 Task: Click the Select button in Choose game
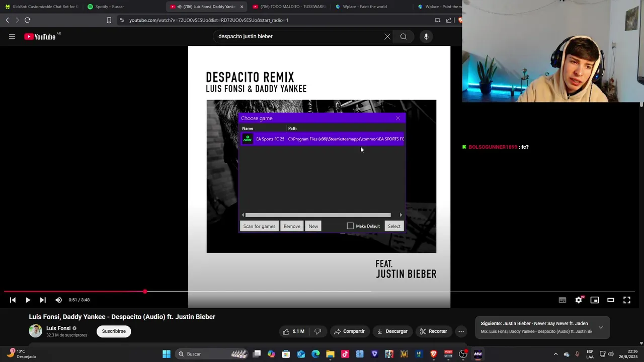click(x=394, y=226)
